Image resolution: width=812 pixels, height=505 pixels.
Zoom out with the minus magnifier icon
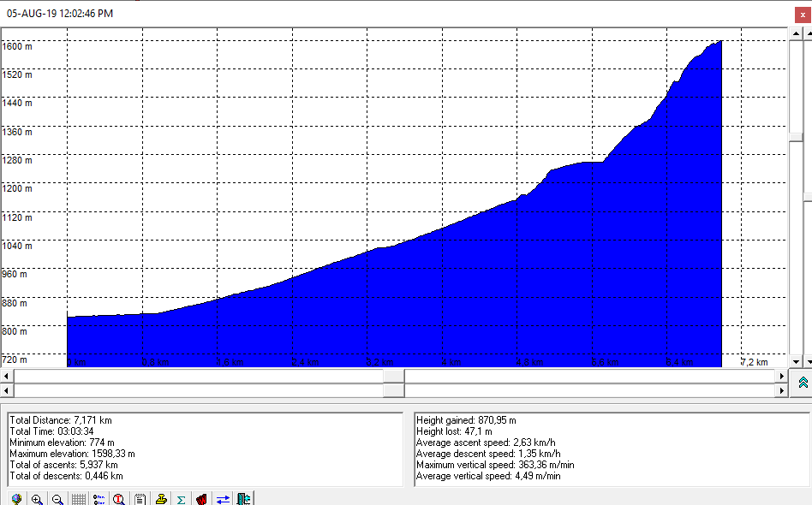point(57,499)
